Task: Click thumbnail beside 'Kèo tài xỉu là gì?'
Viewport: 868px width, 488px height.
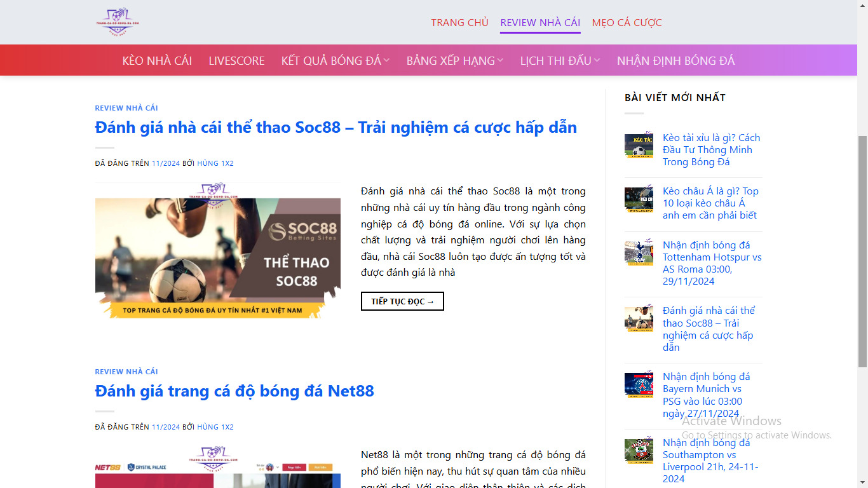Action: pos(639,146)
